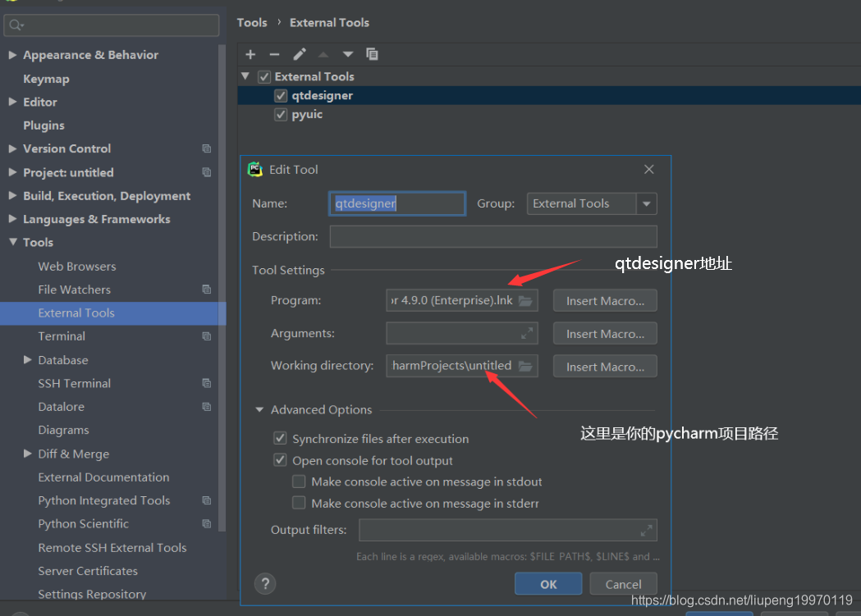Expand Appearance & Behavior settings
861x616 pixels.
(x=12, y=55)
